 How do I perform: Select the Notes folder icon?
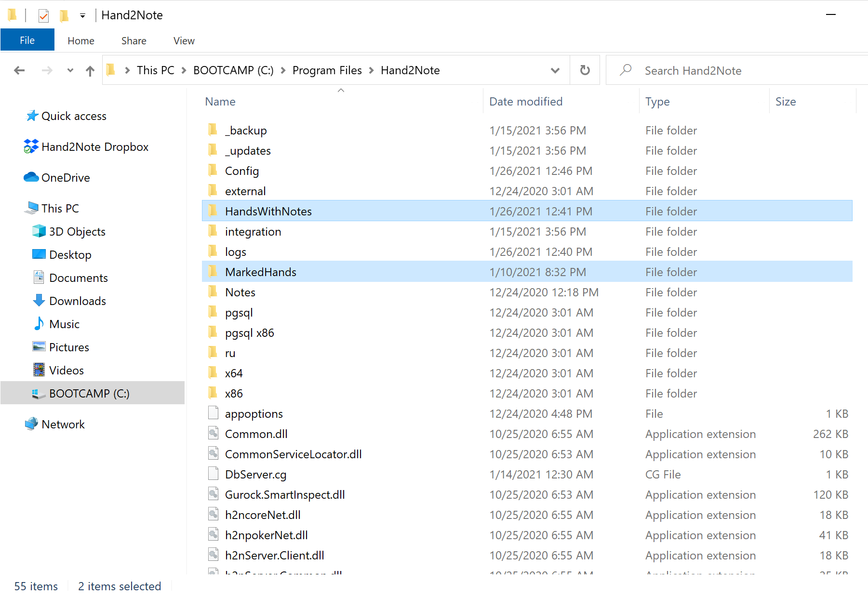tap(213, 292)
